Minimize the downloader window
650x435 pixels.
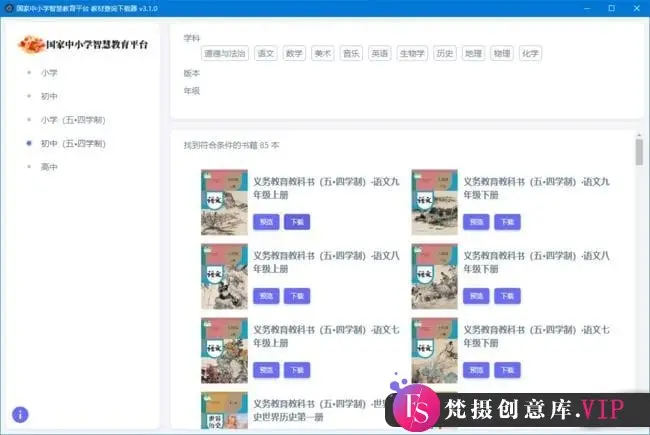pyautogui.click(x=587, y=8)
